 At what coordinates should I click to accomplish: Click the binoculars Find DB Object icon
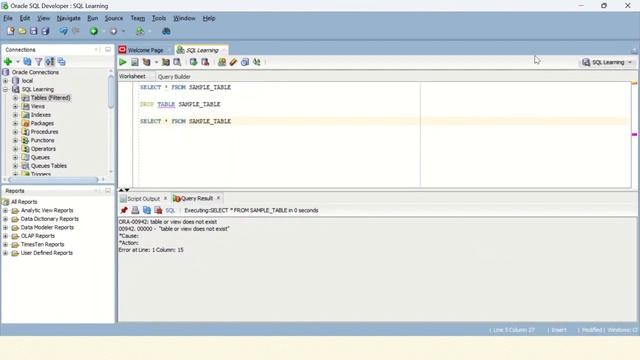[166, 31]
